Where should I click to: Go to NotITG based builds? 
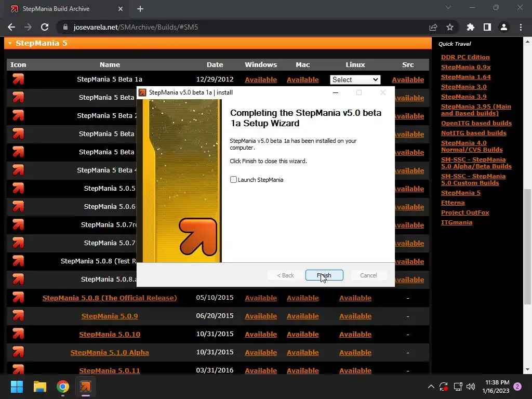[474, 133]
